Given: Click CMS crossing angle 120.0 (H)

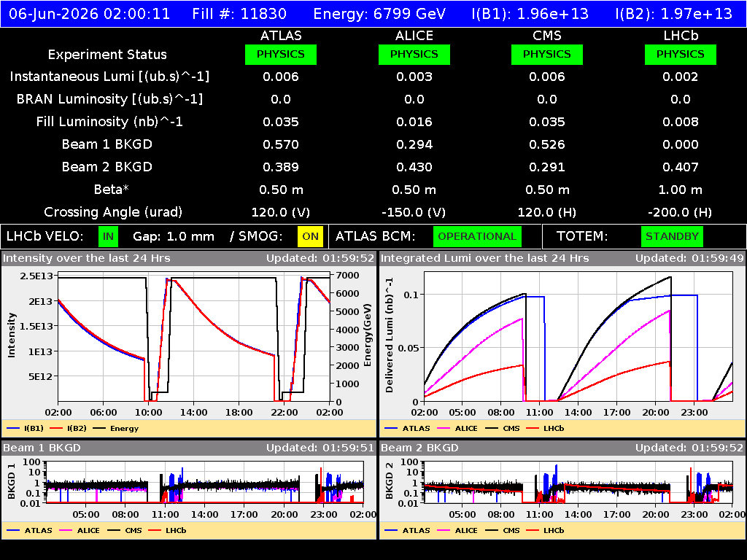Looking at the screenshot, I should point(547,212).
